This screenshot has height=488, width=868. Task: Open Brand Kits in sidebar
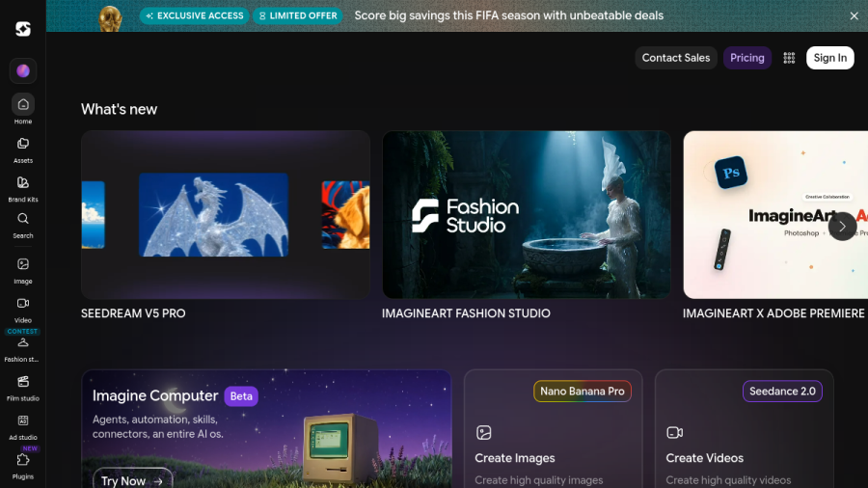click(x=23, y=189)
